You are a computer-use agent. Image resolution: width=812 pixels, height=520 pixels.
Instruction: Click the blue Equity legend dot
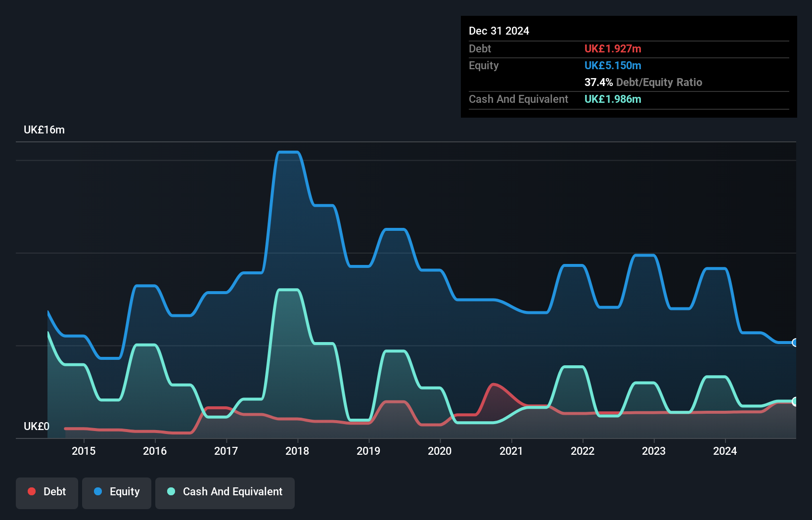coord(98,491)
